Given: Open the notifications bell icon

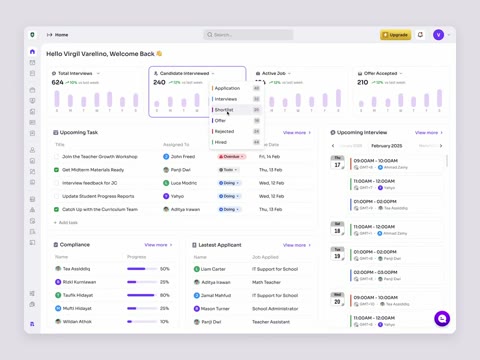Looking at the screenshot, I should (420, 35).
